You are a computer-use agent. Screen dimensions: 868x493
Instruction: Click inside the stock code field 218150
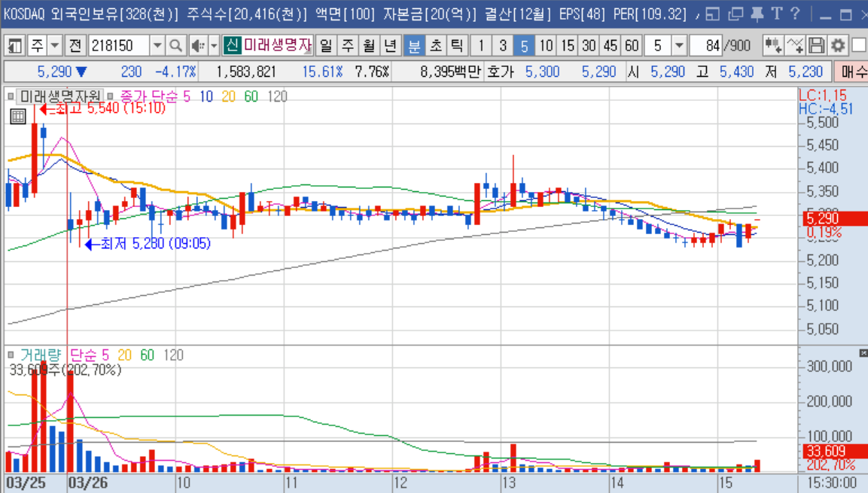pos(118,45)
